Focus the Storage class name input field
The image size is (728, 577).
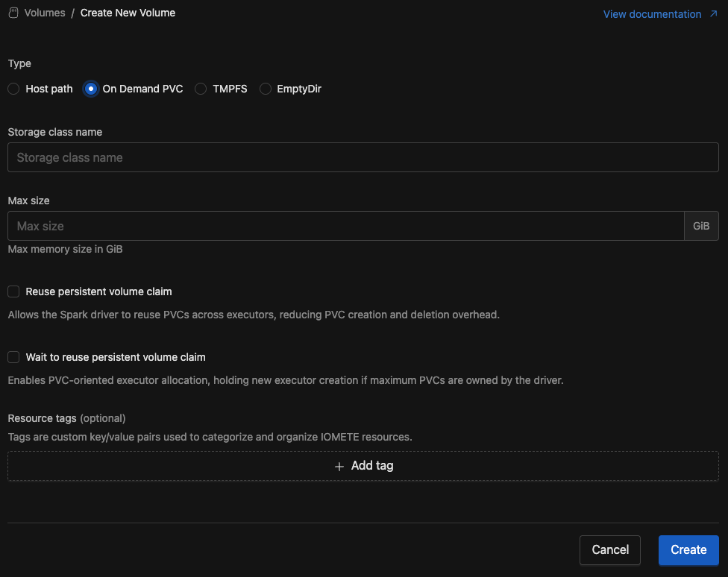[x=363, y=157]
